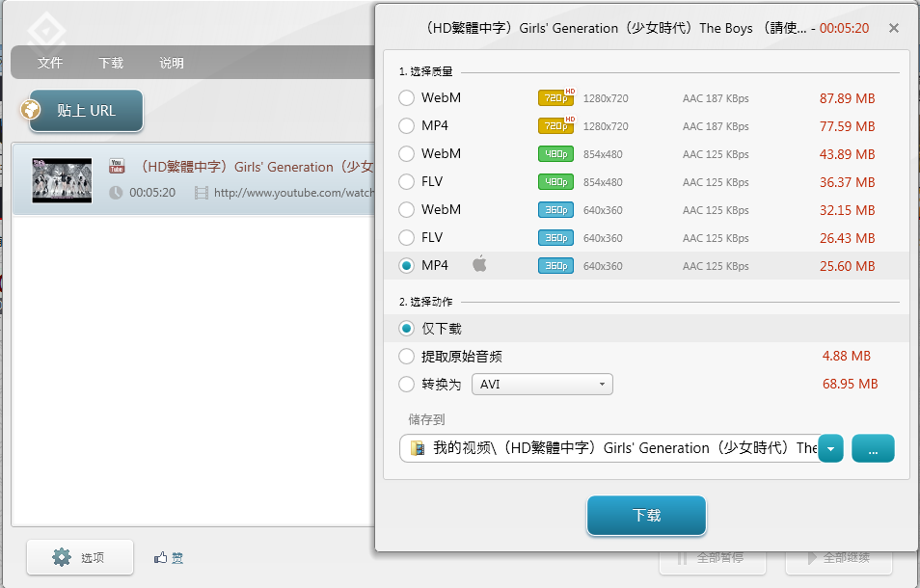
Task: Click the 360p badge in the FLV row
Action: coord(555,237)
